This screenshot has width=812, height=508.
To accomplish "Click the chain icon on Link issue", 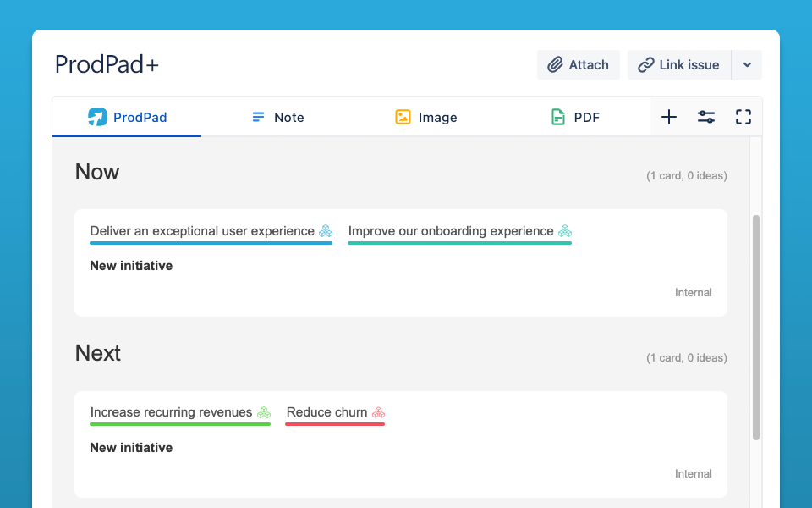I will tap(645, 65).
